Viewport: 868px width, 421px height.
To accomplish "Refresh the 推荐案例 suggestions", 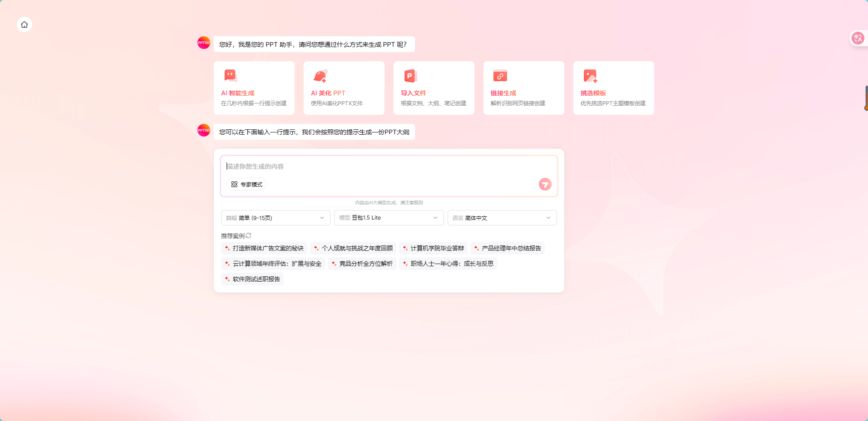I will [x=248, y=235].
